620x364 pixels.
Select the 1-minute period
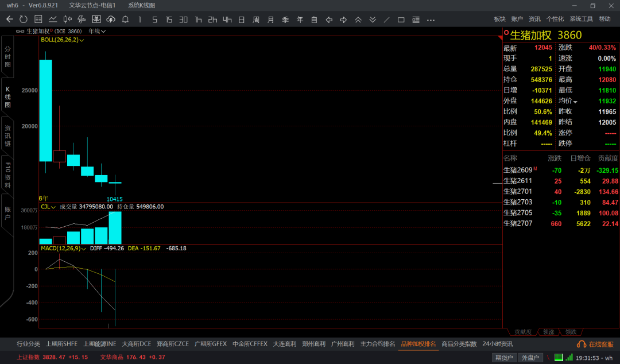point(139,20)
